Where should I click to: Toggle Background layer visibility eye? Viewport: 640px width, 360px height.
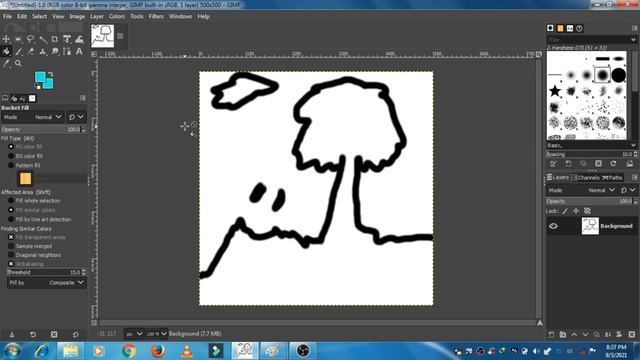point(553,226)
